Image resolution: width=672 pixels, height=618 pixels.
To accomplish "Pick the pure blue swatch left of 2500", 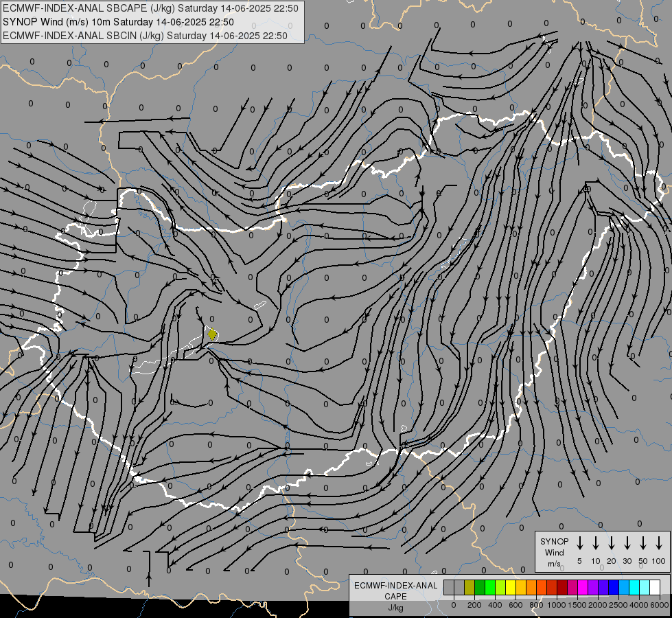I will [614, 587].
